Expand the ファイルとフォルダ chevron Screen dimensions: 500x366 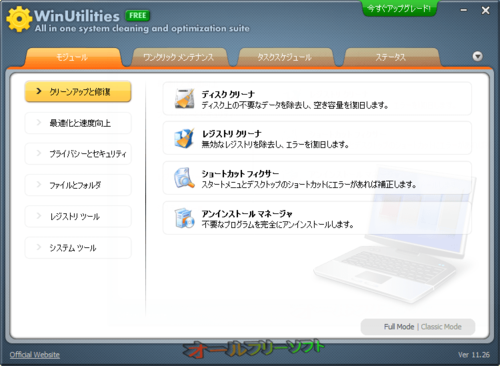tap(39, 184)
